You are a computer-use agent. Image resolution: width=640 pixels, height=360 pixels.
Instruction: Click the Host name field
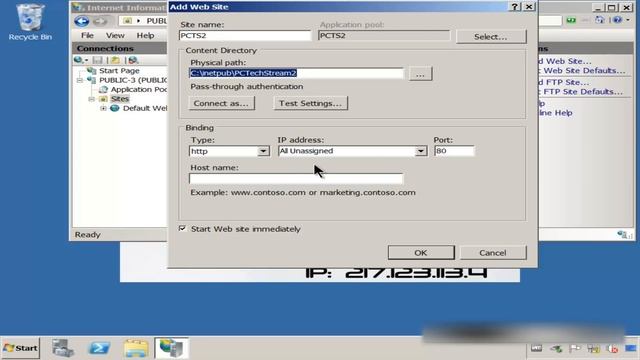(296, 179)
